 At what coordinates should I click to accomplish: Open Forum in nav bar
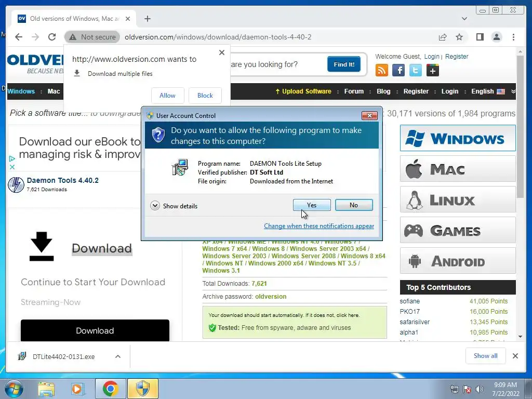click(354, 91)
